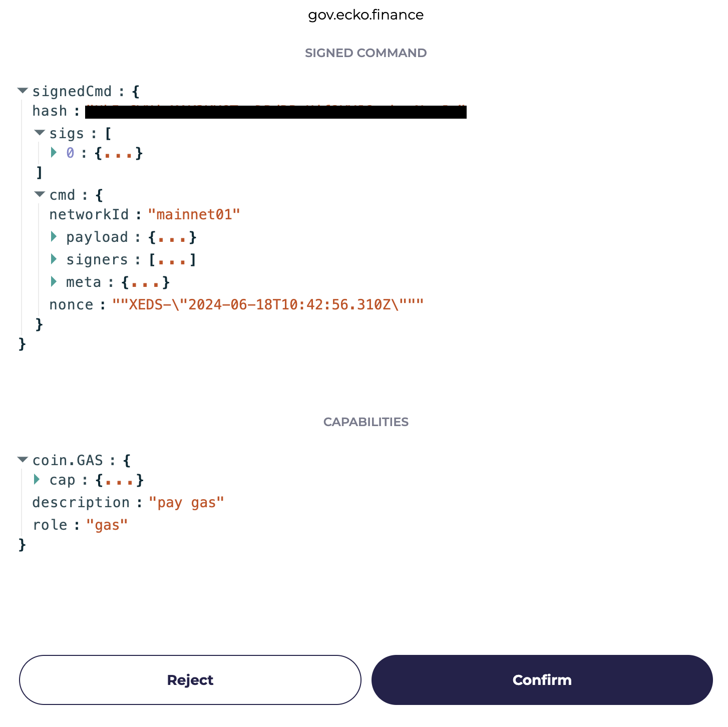Select the nonce value string
This screenshot has height=727, width=728.
click(268, 305)
